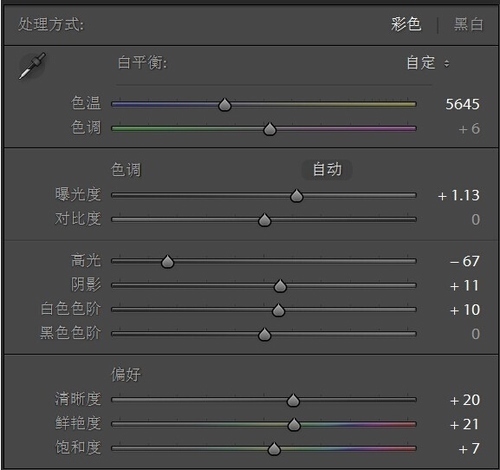The height and width of the screenshot is (470, 500).
Task: Click the 饱和度 label
Action: coord(78,448)
